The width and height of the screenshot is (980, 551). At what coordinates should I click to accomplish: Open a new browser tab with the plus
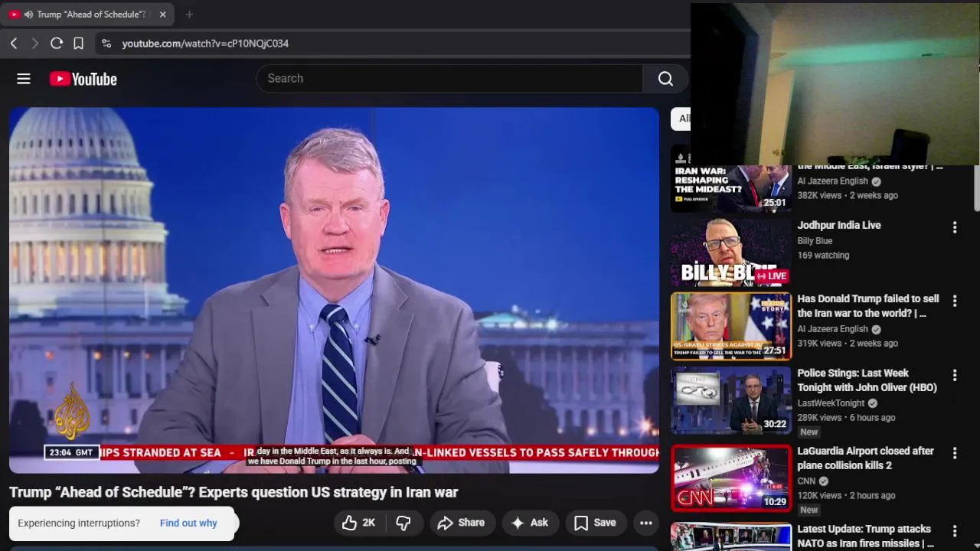pyautogui.click(x=189, y=14)
